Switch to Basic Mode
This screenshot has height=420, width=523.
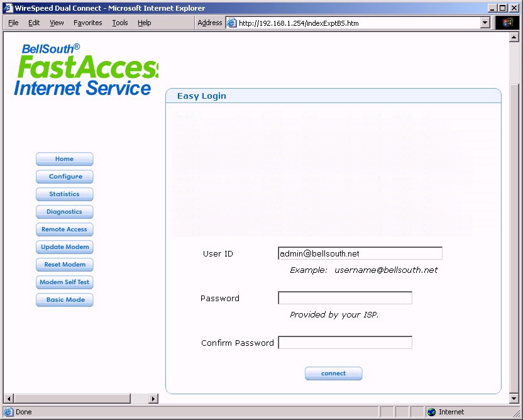click(64, 300)
